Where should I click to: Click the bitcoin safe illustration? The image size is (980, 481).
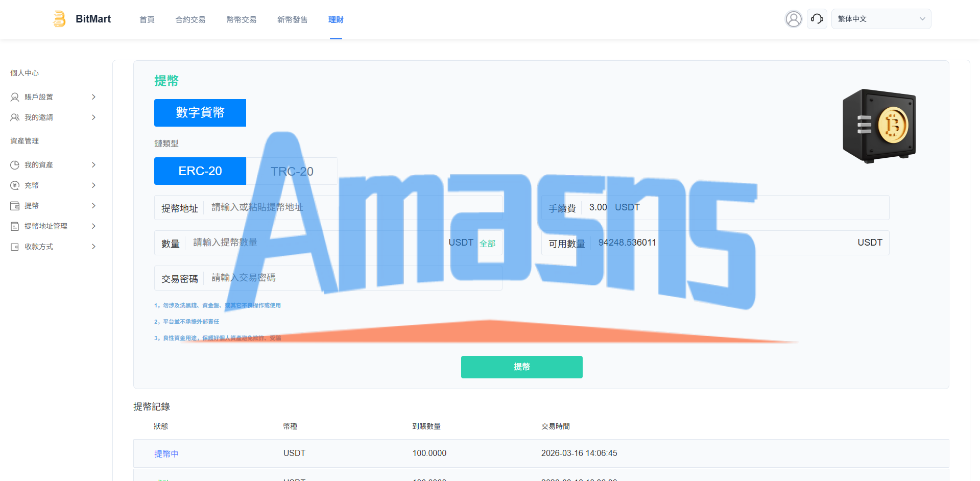pos(879,126)
